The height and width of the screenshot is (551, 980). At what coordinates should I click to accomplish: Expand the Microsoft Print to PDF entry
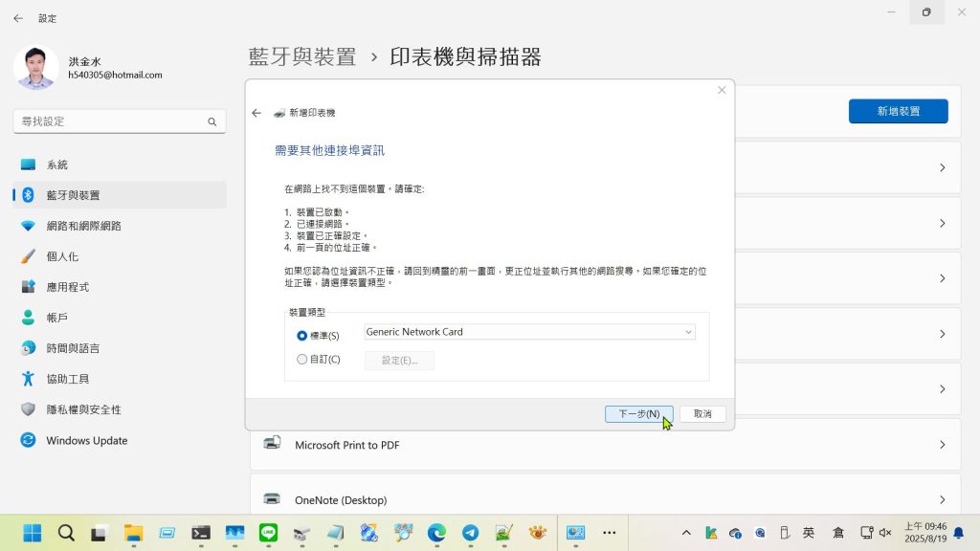point(605,445)
